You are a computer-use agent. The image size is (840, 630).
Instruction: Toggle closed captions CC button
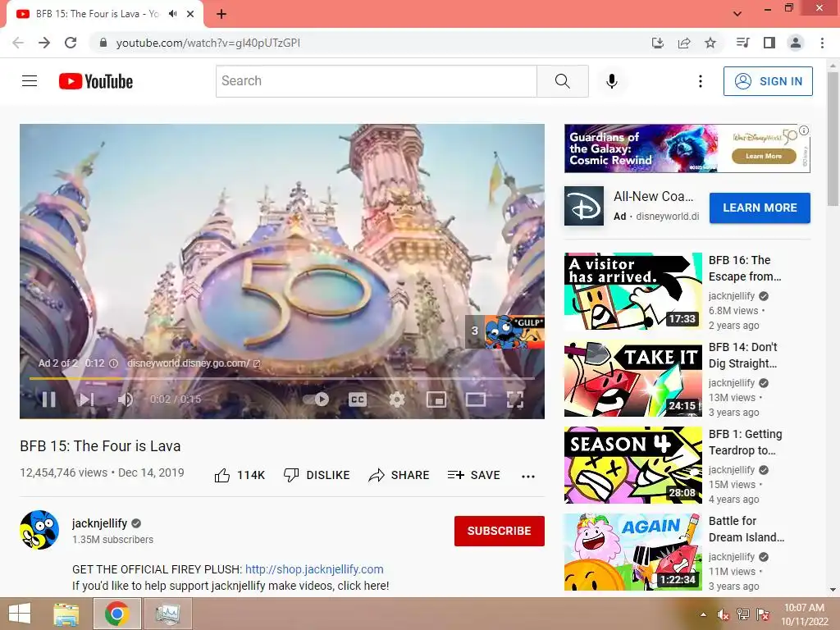(358, 399)
